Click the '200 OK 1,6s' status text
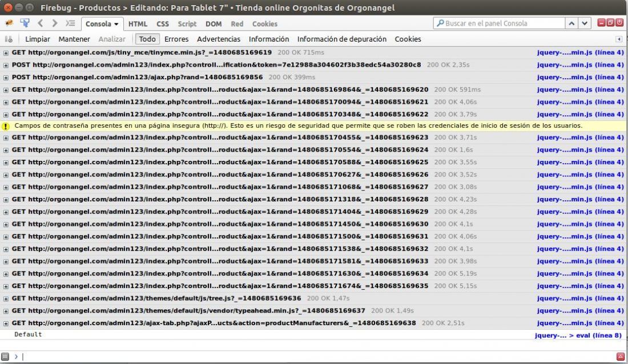 click(453, 149)
